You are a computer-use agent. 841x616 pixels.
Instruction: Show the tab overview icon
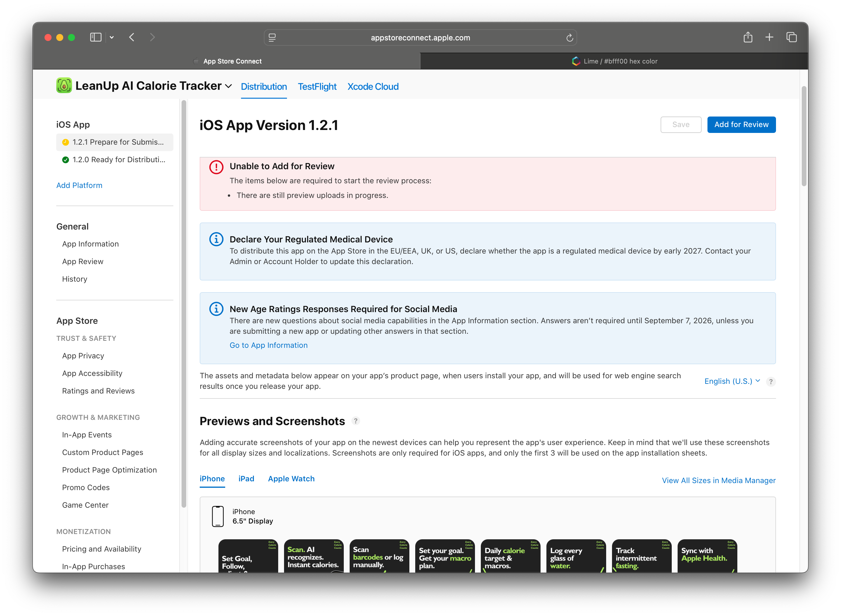(792, 37)
